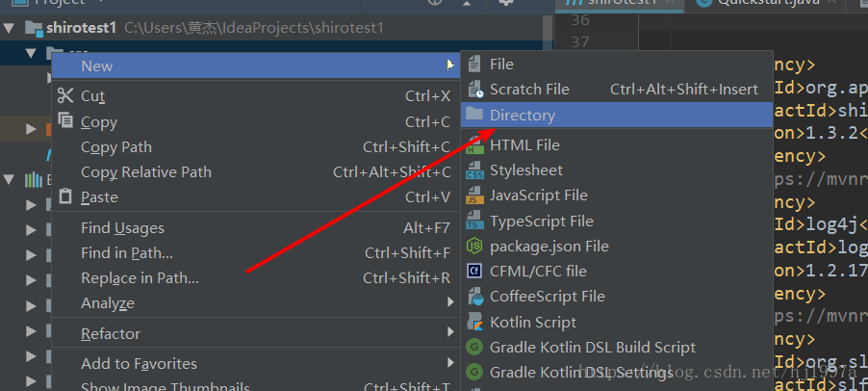
Task: Click the CFML/CFC file icon
Action: 474,271
